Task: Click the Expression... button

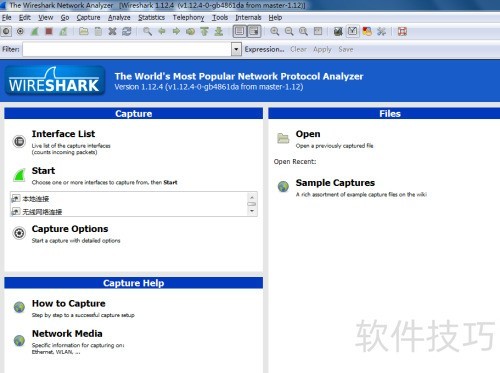Action: pyautogui.click(x=264, y=49)
